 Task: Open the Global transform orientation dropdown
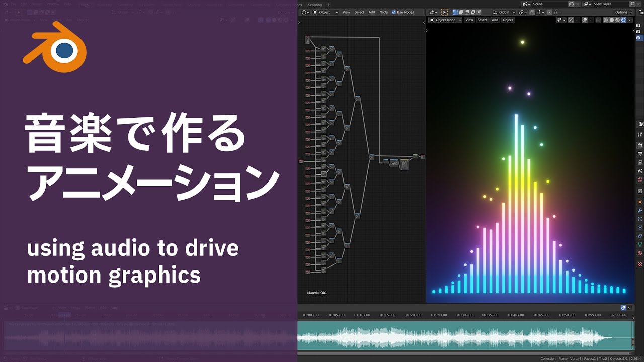point(504,12)
